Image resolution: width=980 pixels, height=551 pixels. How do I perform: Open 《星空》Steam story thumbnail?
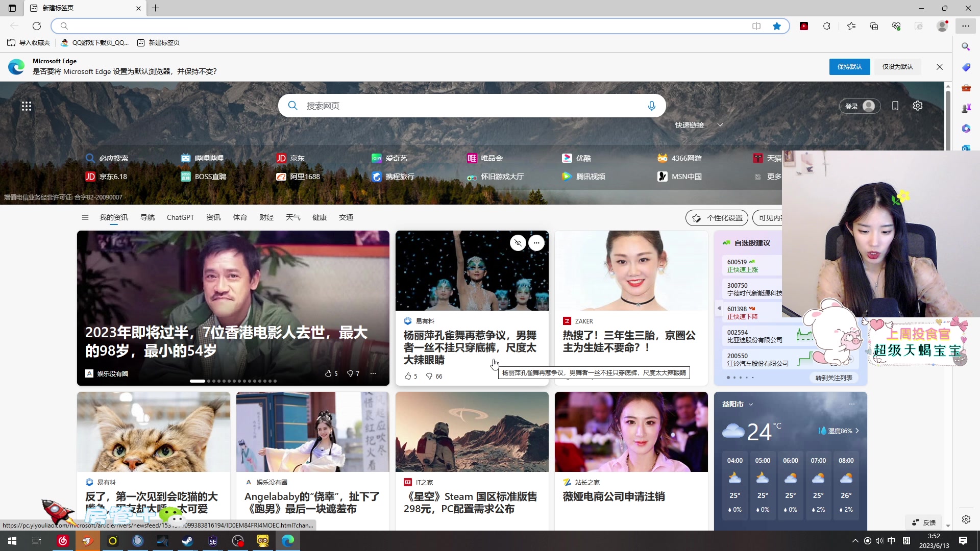coord(472,432)
